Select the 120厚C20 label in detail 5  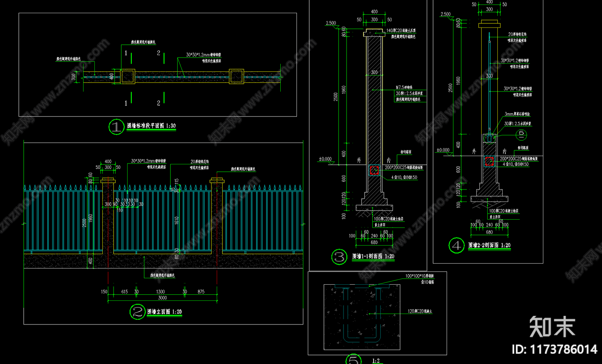[420, 311]
